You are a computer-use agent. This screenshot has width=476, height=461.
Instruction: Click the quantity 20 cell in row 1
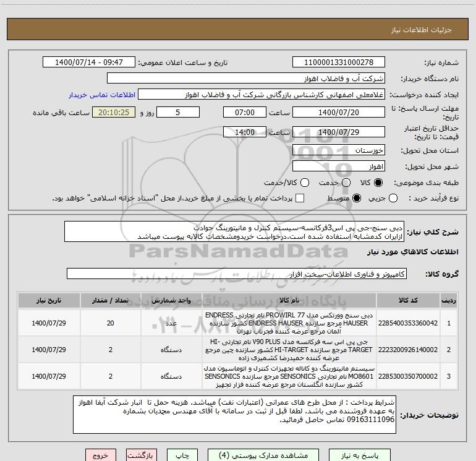[x=111, y=323]
